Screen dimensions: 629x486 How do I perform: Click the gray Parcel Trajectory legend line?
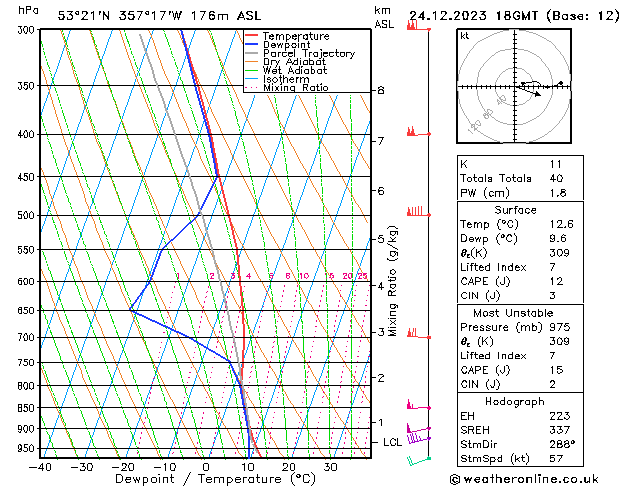pyautogui.click(x=252, y=53)
